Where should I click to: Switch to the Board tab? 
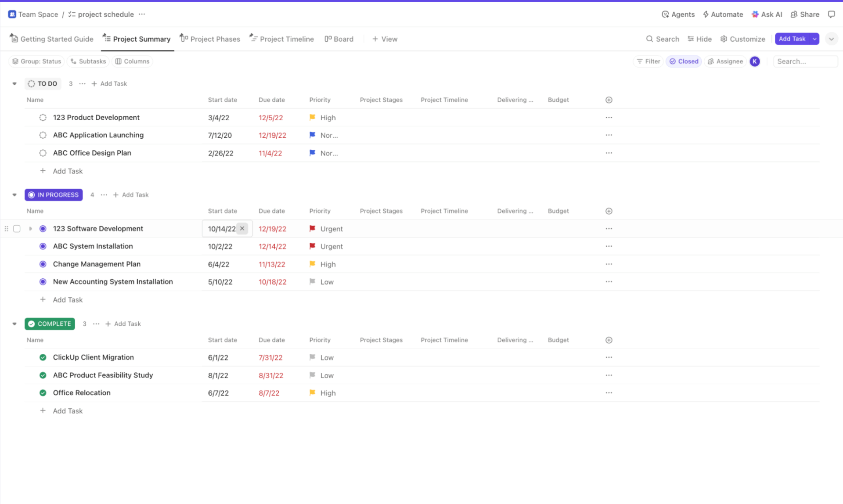(x=339, y=39)
